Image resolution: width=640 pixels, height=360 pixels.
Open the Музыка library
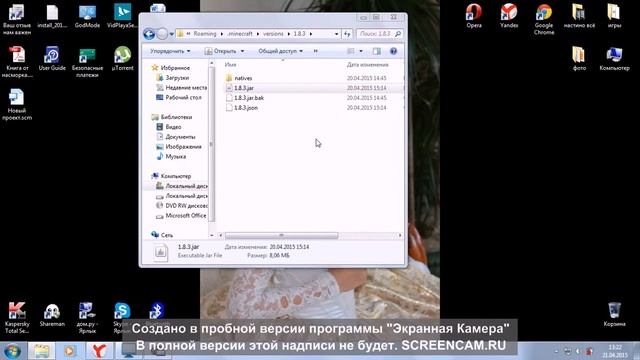coord(176,156)
